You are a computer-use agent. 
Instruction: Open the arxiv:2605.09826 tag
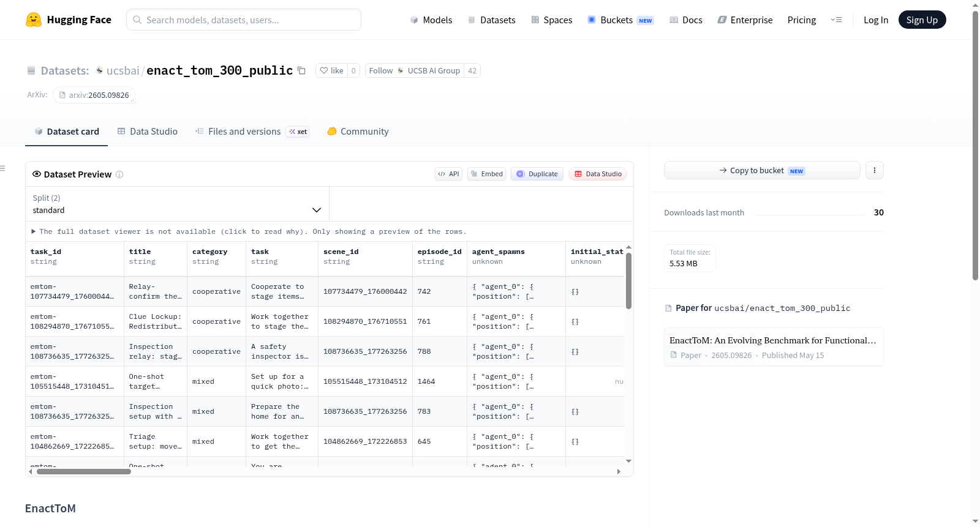[x=94, y=95]
